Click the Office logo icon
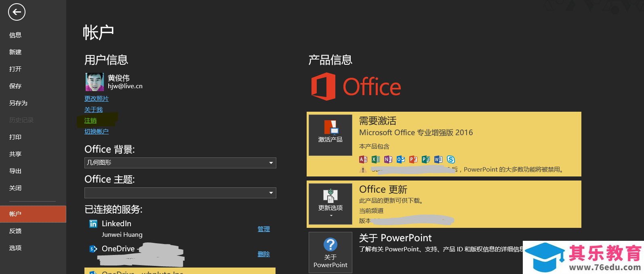Image resolution: width=644 pixels, height=274 pixels. tap(323, 87)
